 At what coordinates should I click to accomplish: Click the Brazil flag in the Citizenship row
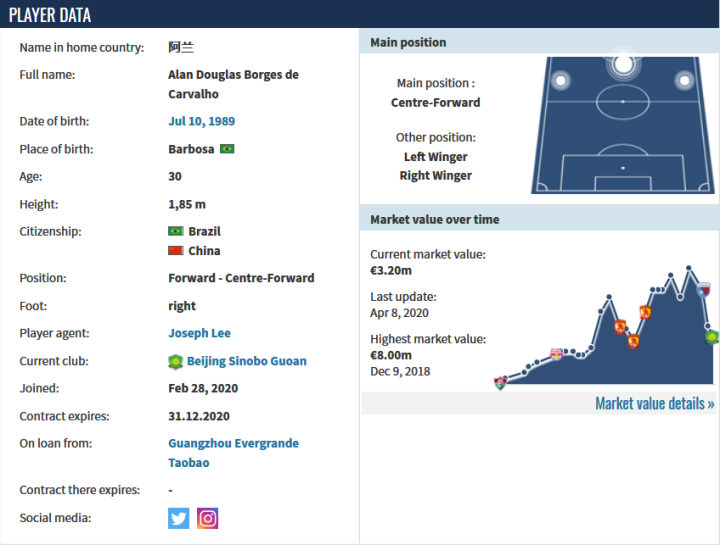point(176,231)
